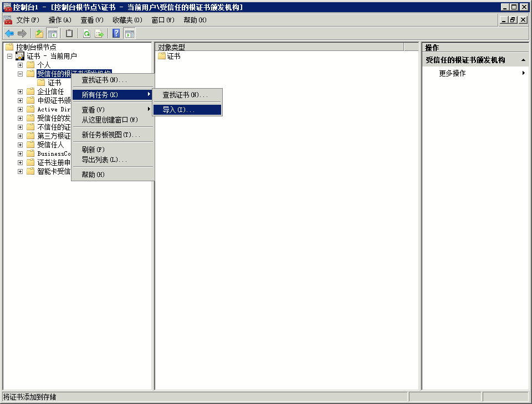Open the 查看(V) menu in the menu bar

point(92,20)
